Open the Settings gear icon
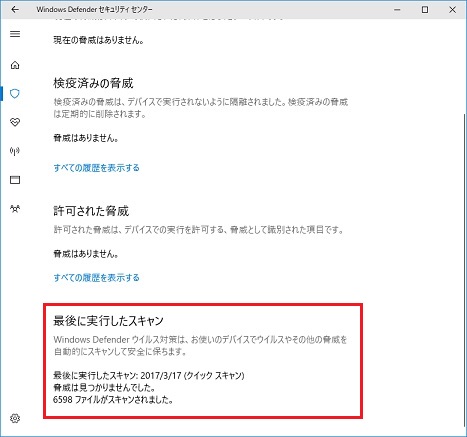The width and height of the screenshot is (467, 437). click(x=15, y=418)
